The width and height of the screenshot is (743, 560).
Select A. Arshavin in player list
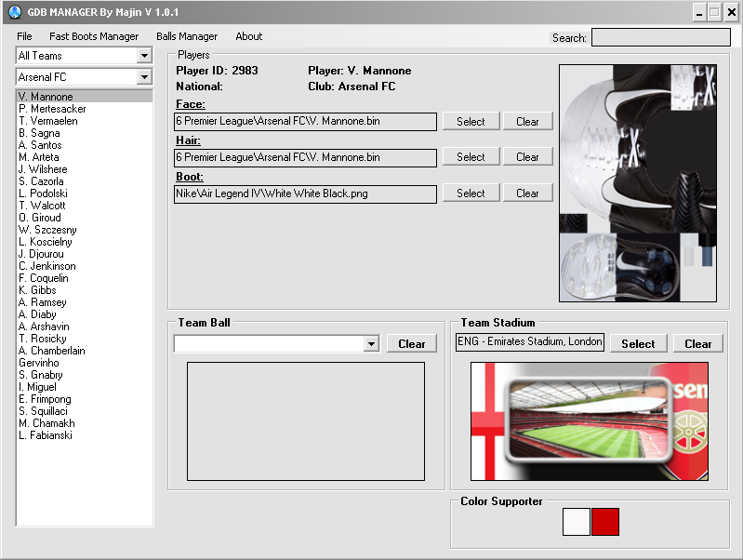(x=85, y=327)
